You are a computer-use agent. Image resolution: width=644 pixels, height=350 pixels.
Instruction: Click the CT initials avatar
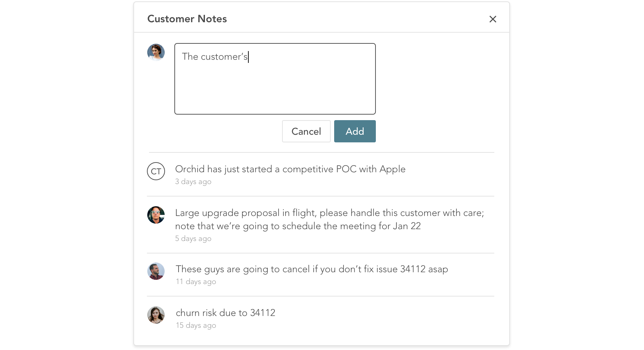156,171
